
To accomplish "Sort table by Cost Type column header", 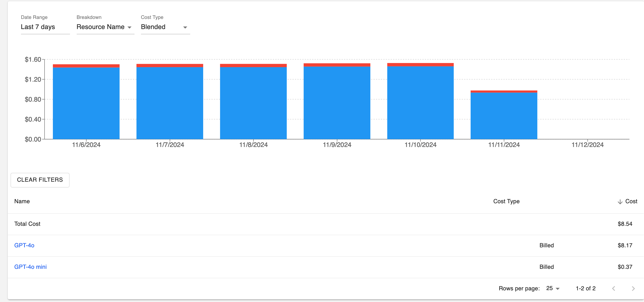I will pyautogui.click(x=506, y=201).
